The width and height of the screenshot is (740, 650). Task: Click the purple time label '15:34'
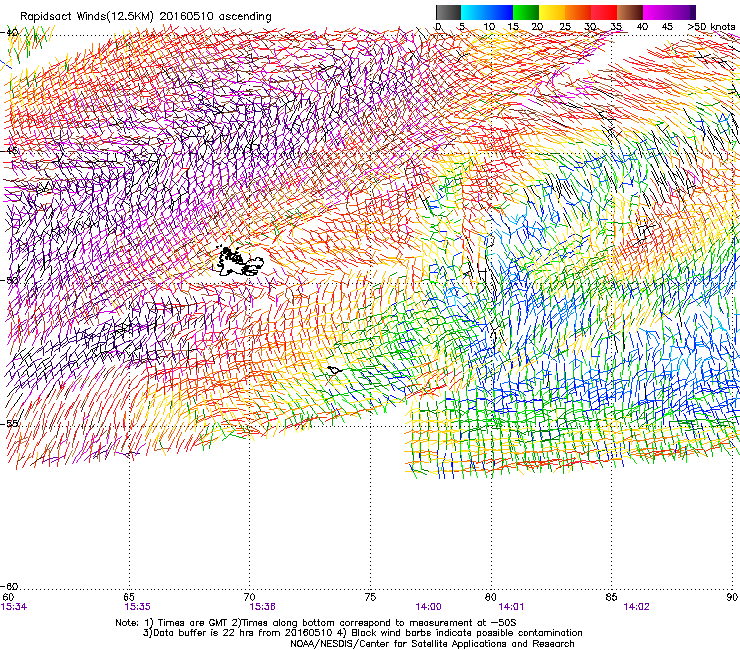click(14, 607)
